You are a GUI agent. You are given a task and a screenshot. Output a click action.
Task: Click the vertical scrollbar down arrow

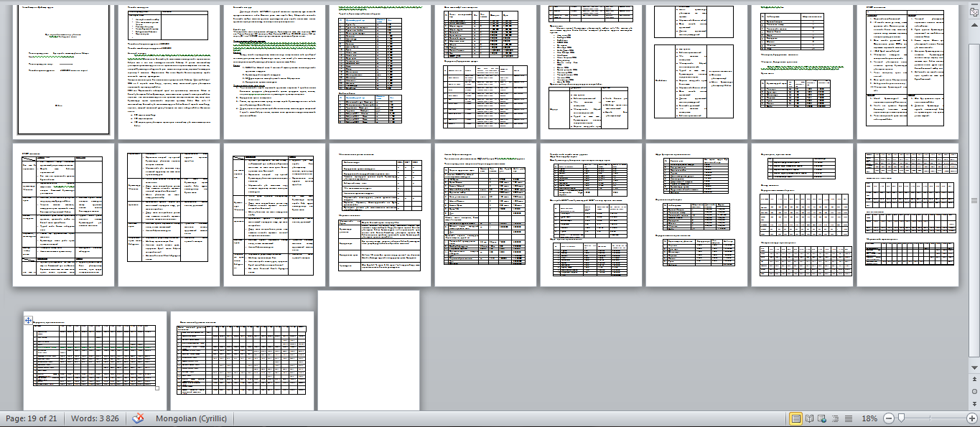974,367
